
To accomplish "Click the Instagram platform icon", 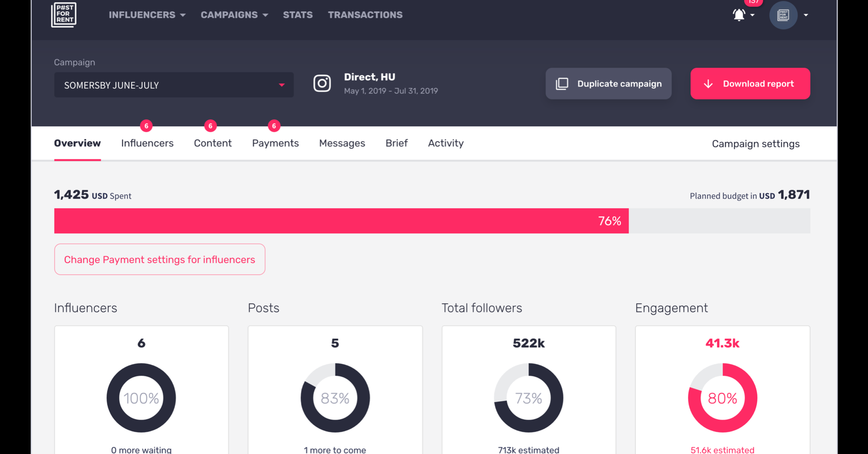I will click(322, 83).
